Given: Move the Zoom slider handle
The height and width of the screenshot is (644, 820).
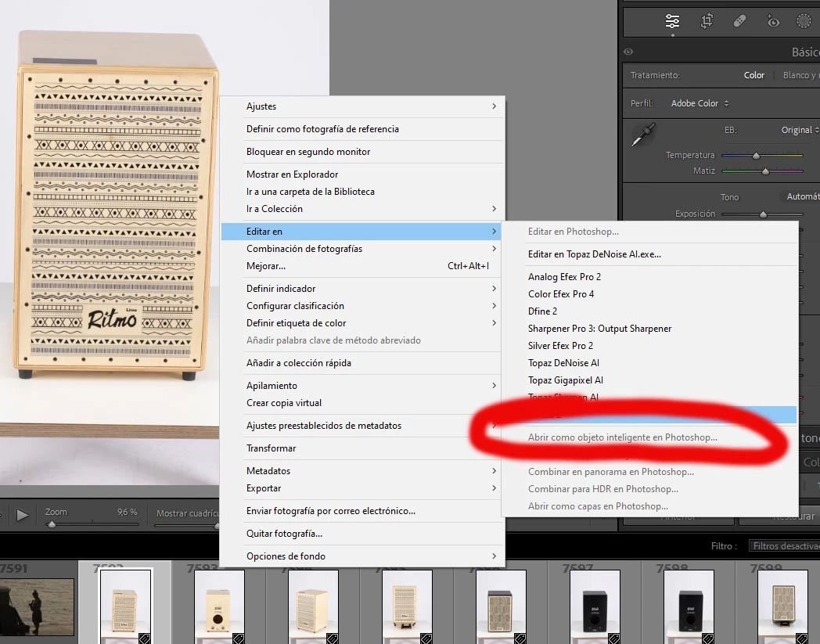Looking at the screenshot, I should (52, 524).
